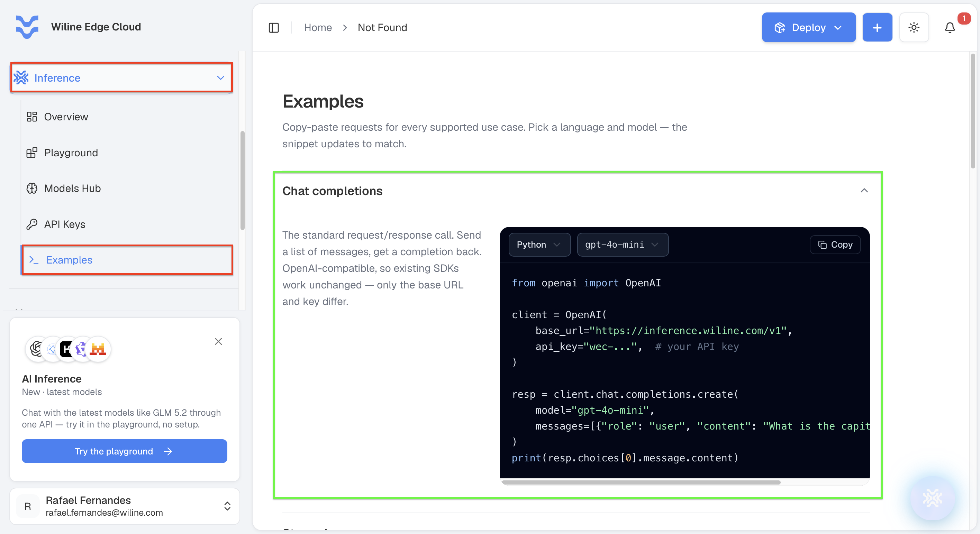Click the page vertical scrollbar

[x=973, y=110]
